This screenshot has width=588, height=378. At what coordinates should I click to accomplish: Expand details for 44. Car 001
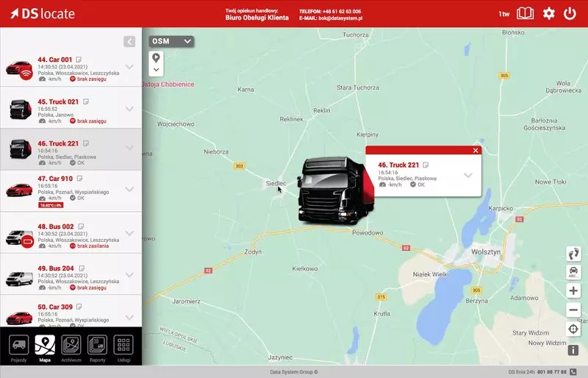(x=129, y=67)
